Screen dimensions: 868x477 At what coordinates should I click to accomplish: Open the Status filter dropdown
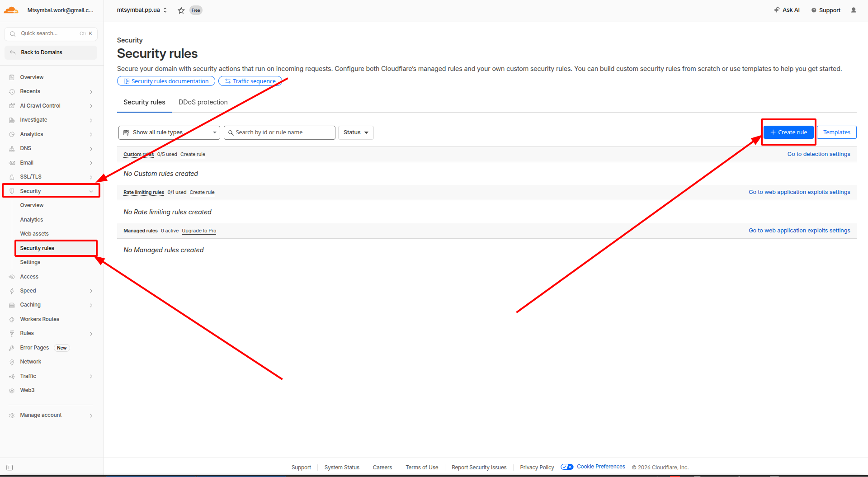(356, 132)
